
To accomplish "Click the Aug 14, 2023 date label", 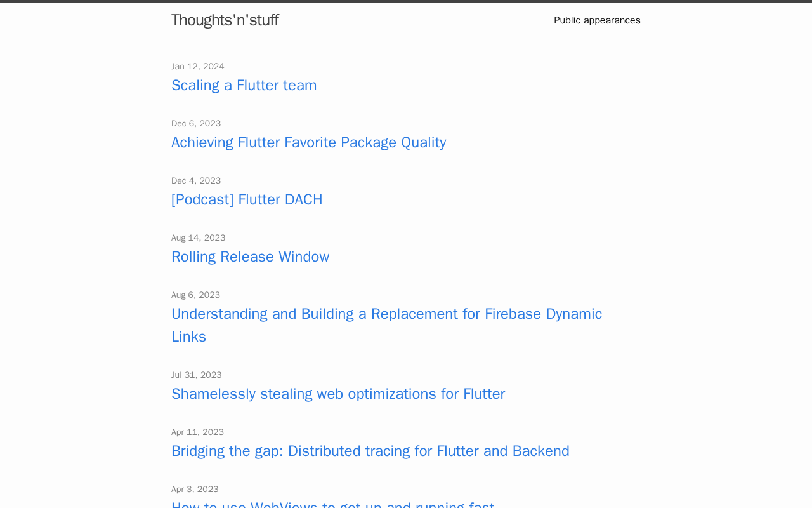I will (199, 238).
